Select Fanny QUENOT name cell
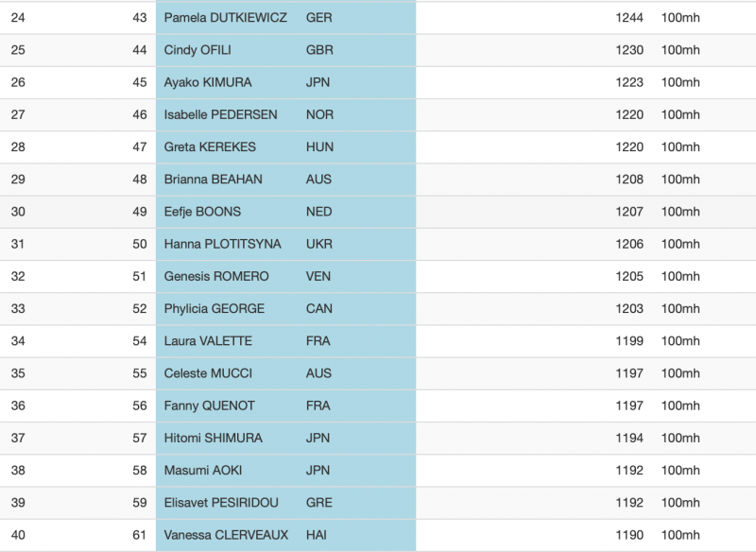The height and width of the screenshot is (552, 756). pos(209,405)
